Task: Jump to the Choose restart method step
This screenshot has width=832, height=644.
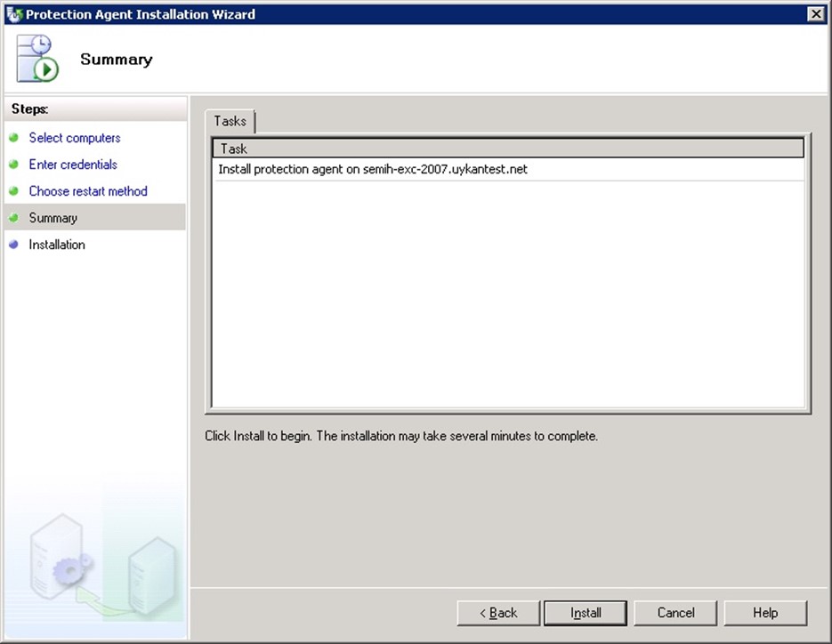Action: pyautogui.click(x=88, y=191)
